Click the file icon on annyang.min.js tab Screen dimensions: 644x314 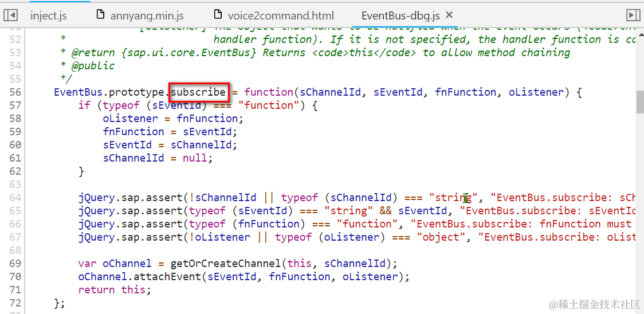coord(100,15)
